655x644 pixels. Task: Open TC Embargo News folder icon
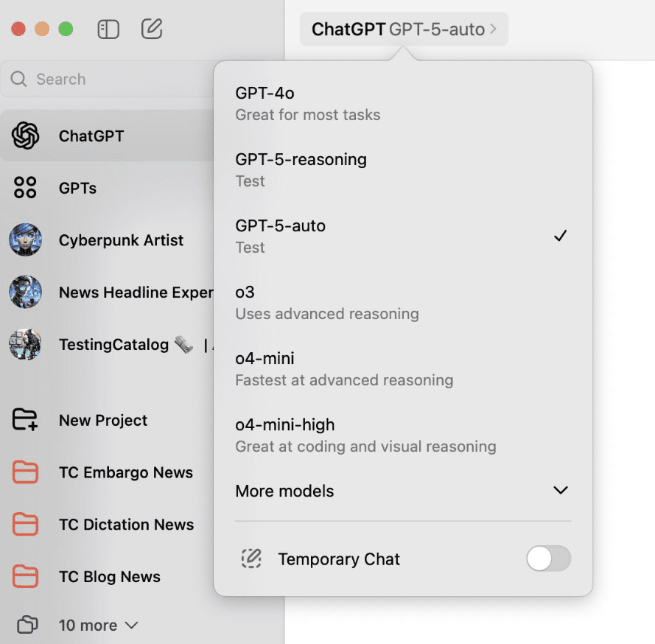pyautogui.click(x=25, y=472)
